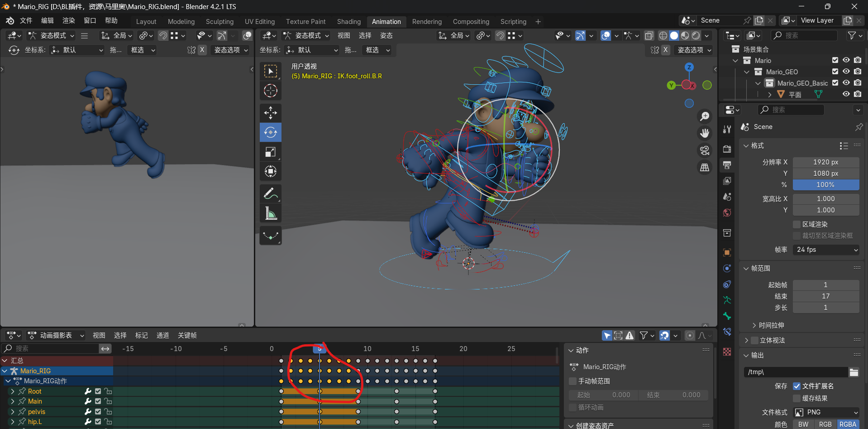
Task: Open the Bone properties tab
Action: pyautogui.click(x=727, y=316)
